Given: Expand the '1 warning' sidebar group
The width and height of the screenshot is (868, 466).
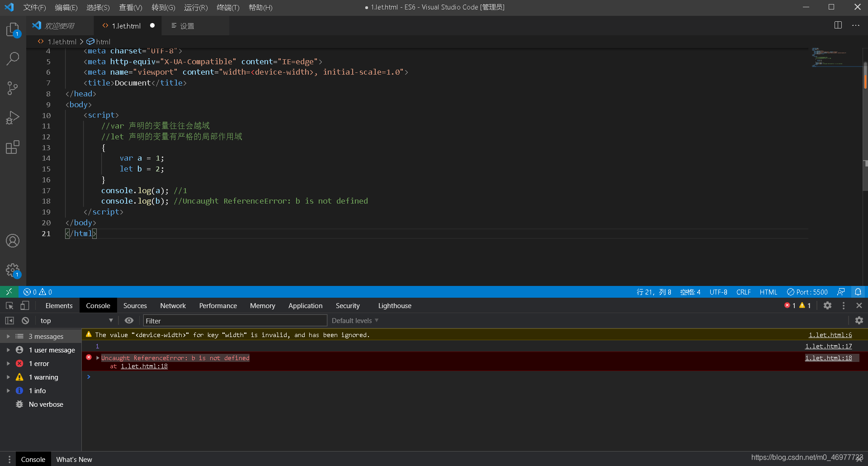Looking at the screenshot, I should 8,377.
